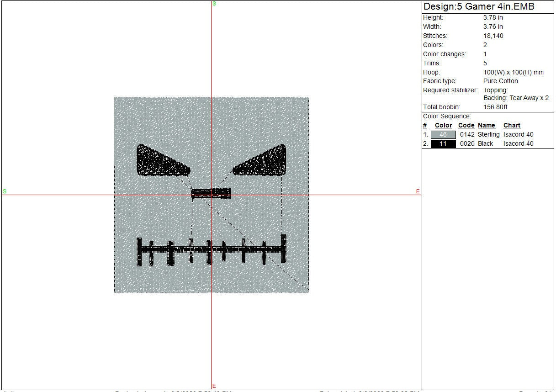Click the red E marker at bottom
The width and height of the screenshot is (556, 392).
(x=214, y=387)
